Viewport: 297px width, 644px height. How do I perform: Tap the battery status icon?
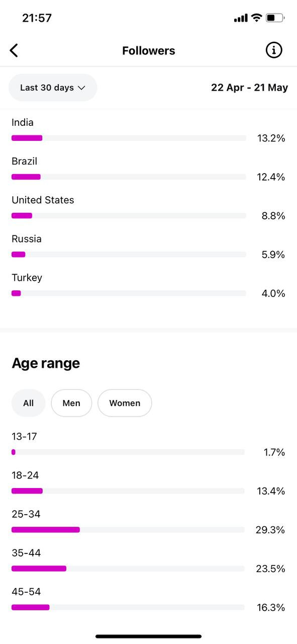point(275,18)
